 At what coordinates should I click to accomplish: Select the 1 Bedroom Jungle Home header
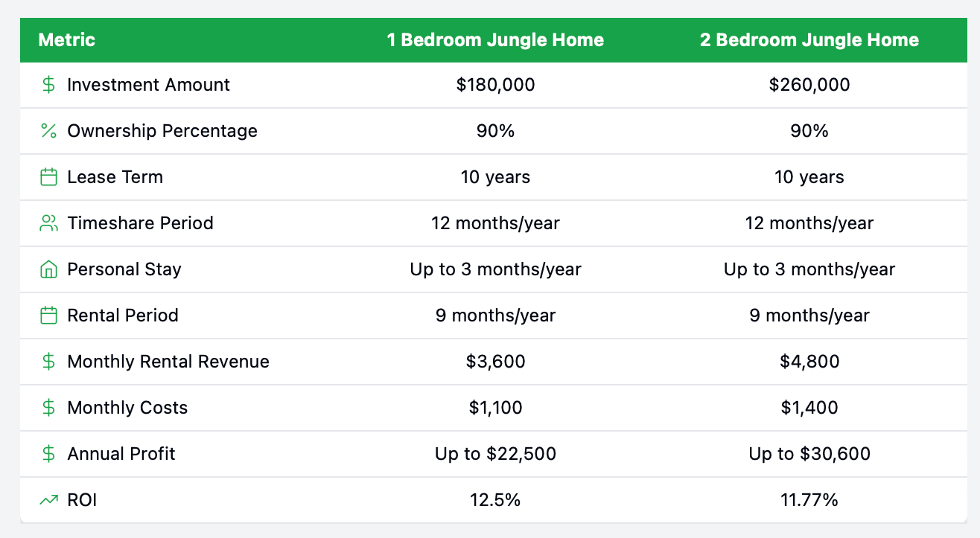[x=496, y=40]
